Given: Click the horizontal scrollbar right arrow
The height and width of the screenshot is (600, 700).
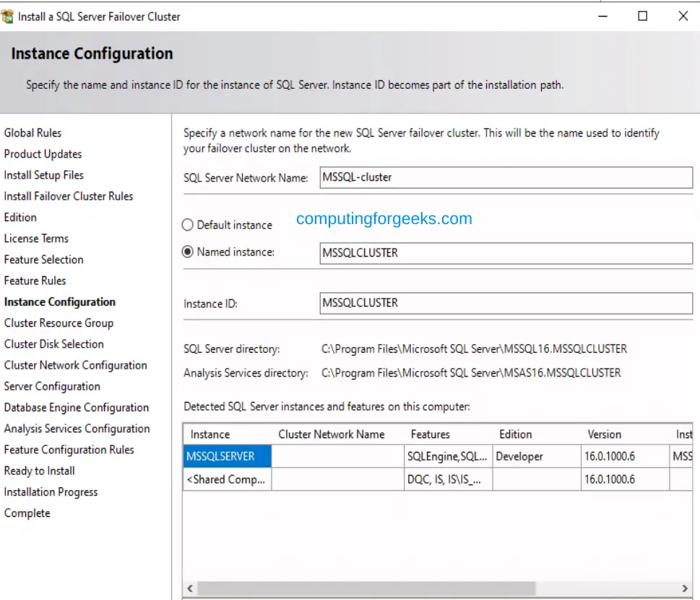Looking at the screenshot, I should pyautogui.click(x=685, y=588).
